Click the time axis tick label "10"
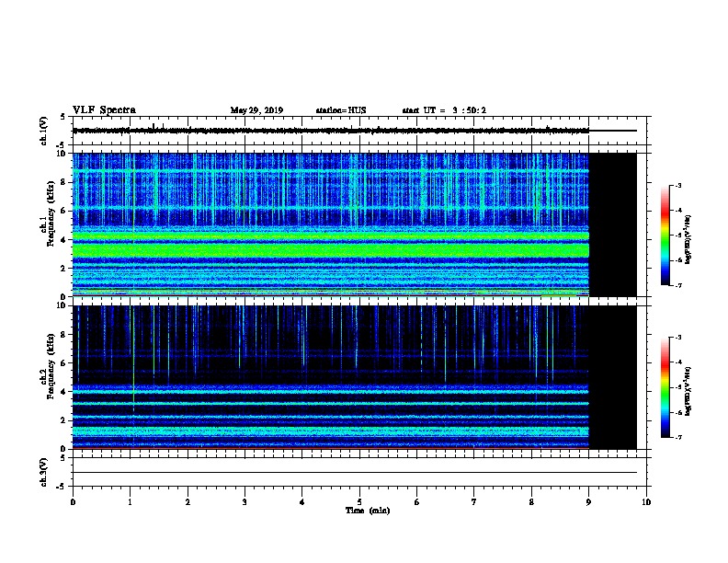This screenshot has height=563, width=728. coord(646,501)
